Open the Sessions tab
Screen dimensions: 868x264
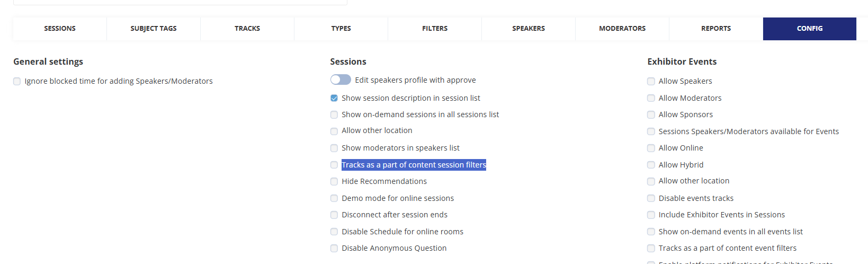pyautogui.click(x=60, y=29)
